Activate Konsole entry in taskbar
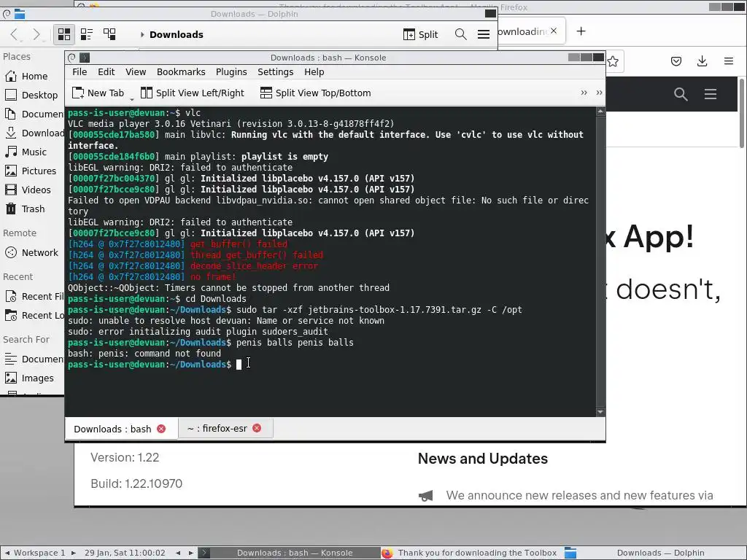Viewport: 747px width, 560px height. [290, 553]
